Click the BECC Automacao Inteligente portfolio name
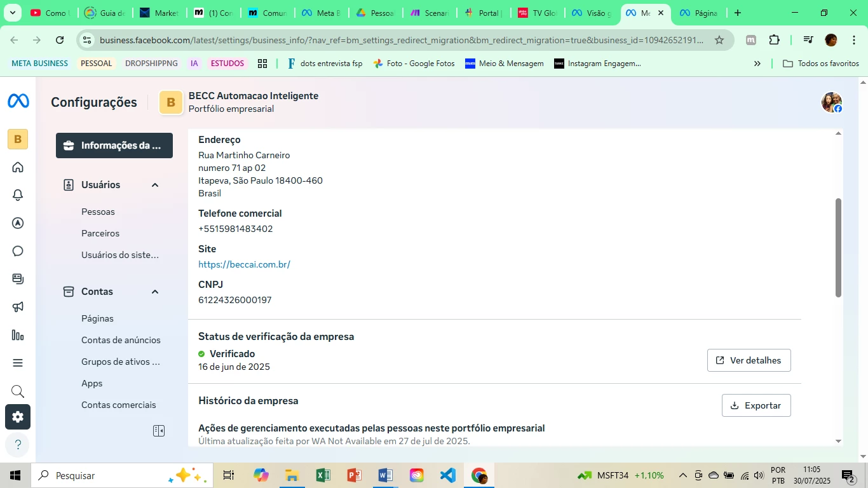 pyautogui.click(x=254, y=96)
